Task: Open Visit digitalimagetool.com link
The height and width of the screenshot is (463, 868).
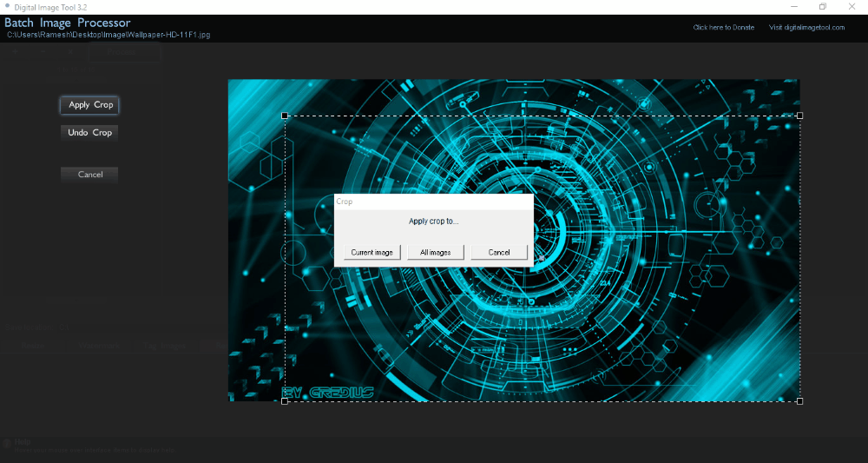Action: click(x=806, y=27)
